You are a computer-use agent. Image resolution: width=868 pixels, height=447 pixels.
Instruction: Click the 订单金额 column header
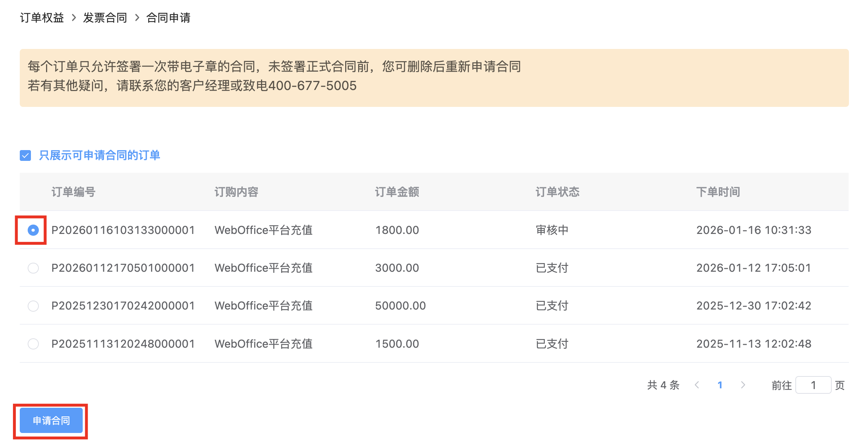[x=397, y=192]
